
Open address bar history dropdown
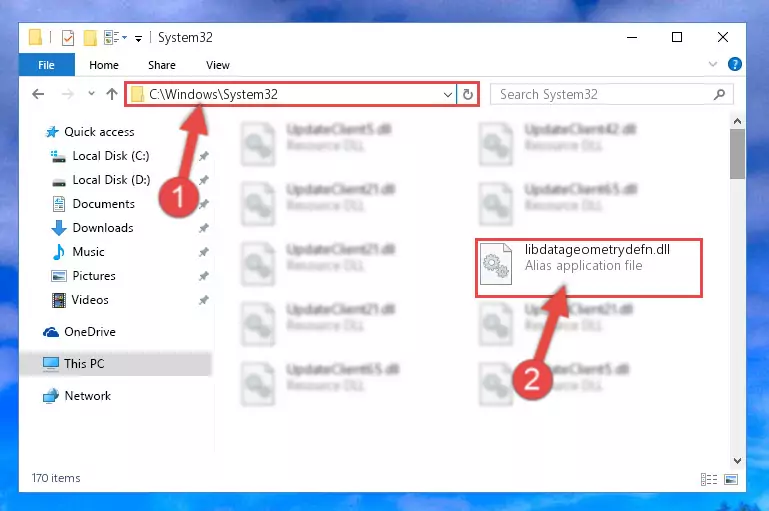point(447,94)
